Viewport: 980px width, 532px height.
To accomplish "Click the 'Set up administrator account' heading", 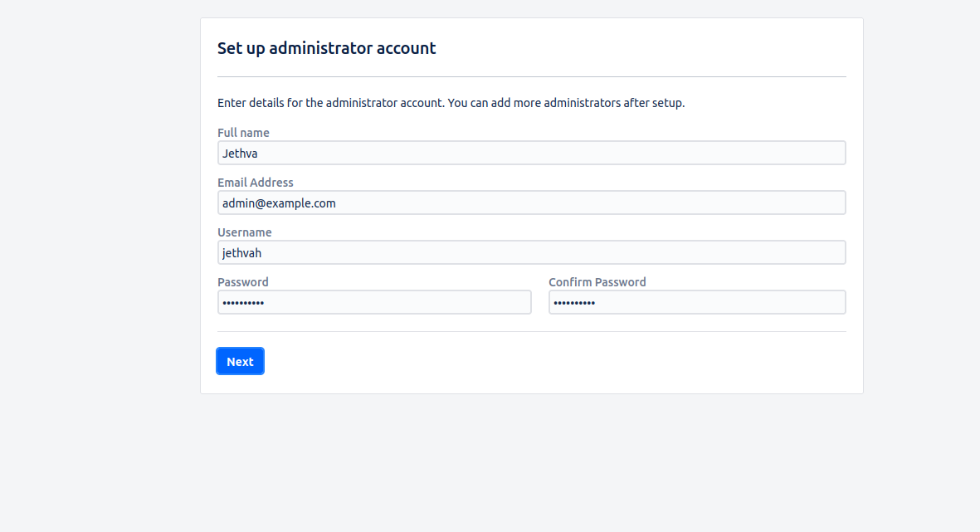I will [x=326, y=48].
